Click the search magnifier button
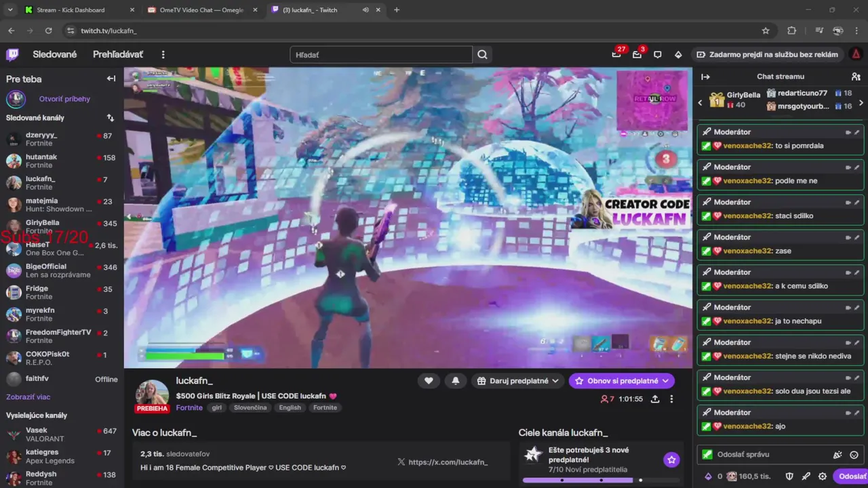 (482, 55)
